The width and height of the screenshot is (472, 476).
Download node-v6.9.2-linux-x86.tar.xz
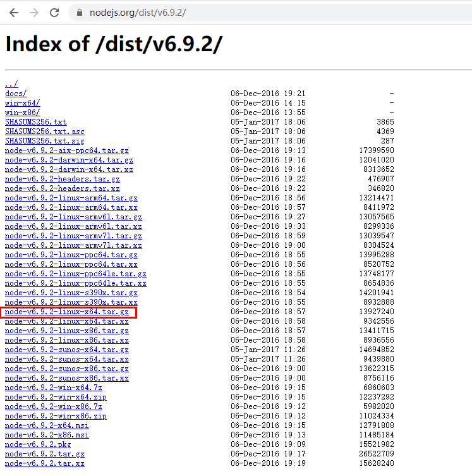67,340
